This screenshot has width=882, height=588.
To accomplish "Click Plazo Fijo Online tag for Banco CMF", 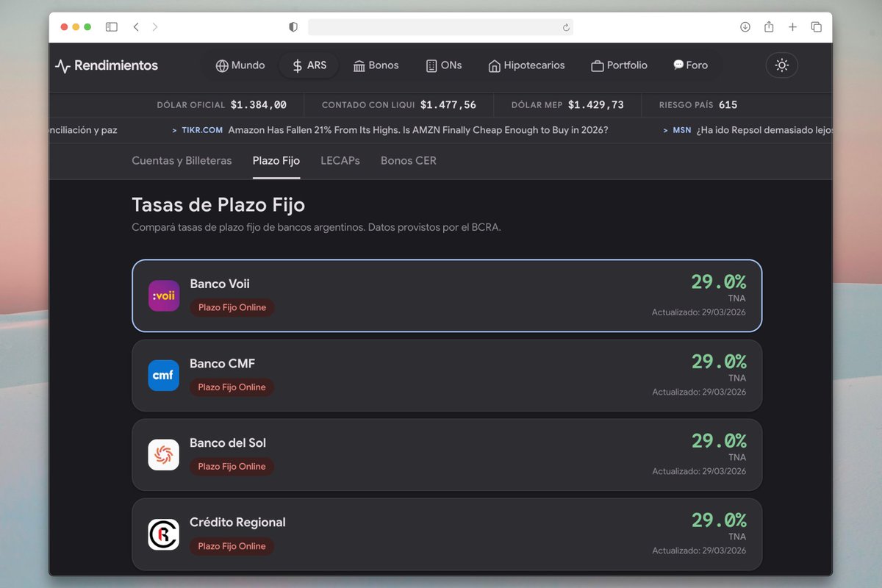I will click(x=232, y=387).
